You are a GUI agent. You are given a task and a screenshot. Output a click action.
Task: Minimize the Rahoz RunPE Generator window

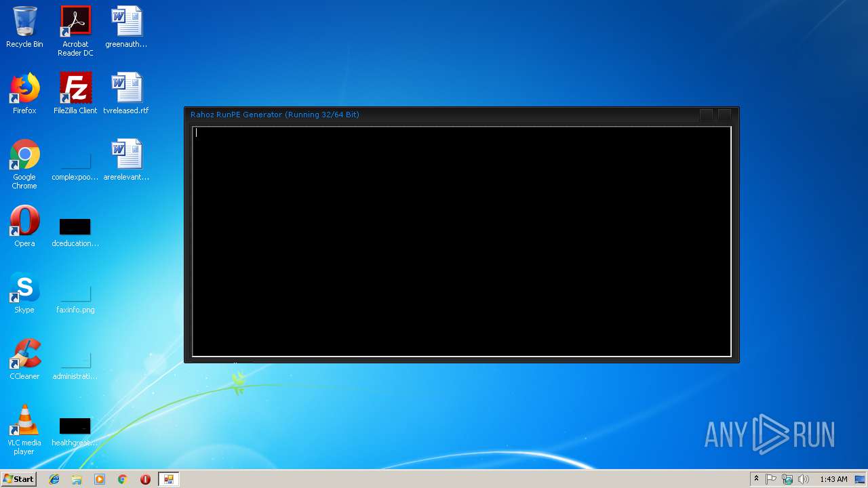(x=706, y=115)
